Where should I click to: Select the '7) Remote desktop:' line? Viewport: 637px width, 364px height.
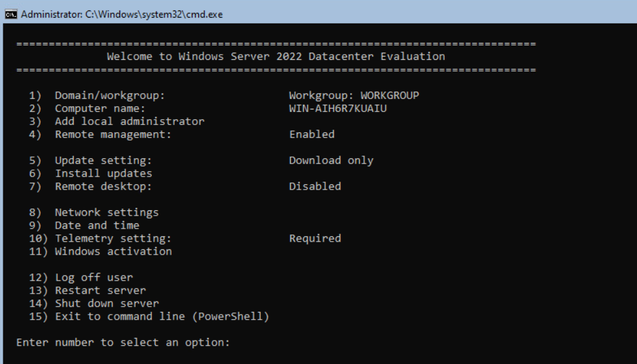click(90, 187)
